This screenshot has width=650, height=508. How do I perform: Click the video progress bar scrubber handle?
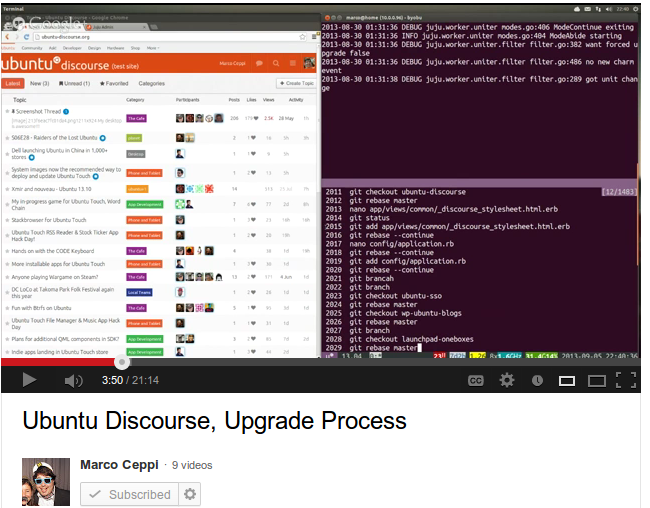pos(121,362)
